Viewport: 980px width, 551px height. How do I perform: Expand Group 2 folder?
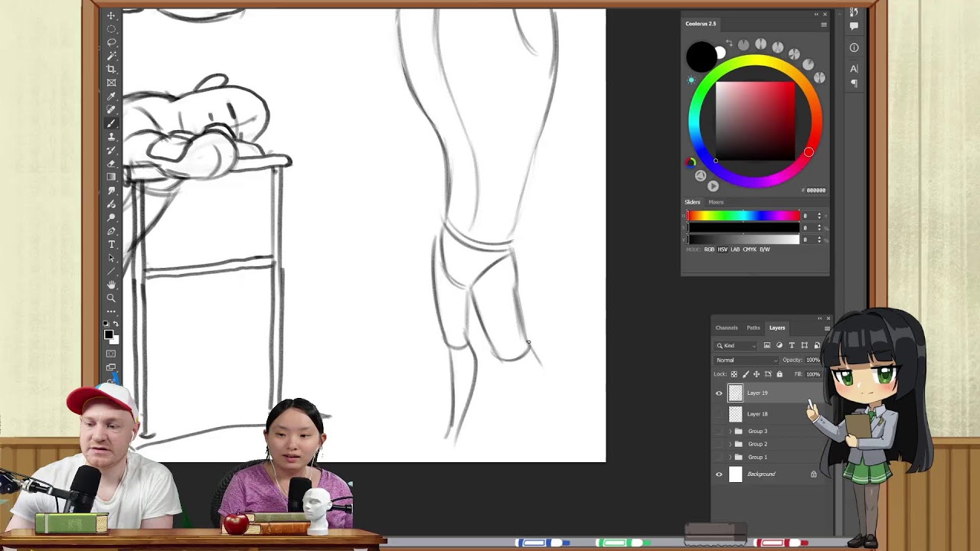coord(730,445)
